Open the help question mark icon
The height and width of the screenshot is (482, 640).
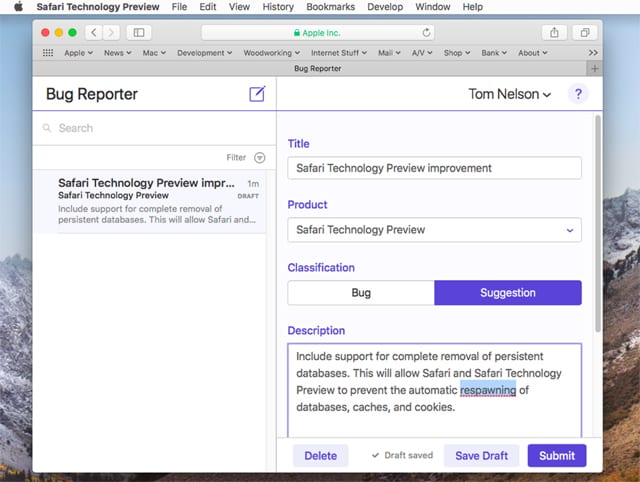578,95
